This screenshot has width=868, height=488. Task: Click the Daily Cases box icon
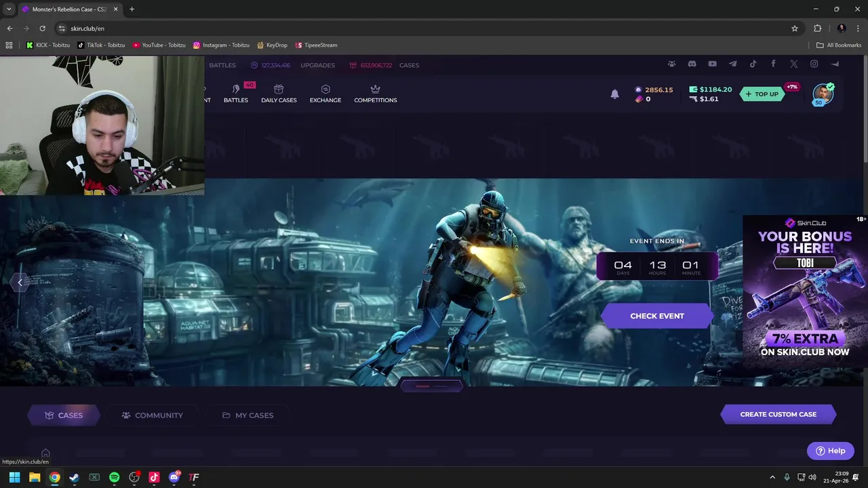pos(279,89)
